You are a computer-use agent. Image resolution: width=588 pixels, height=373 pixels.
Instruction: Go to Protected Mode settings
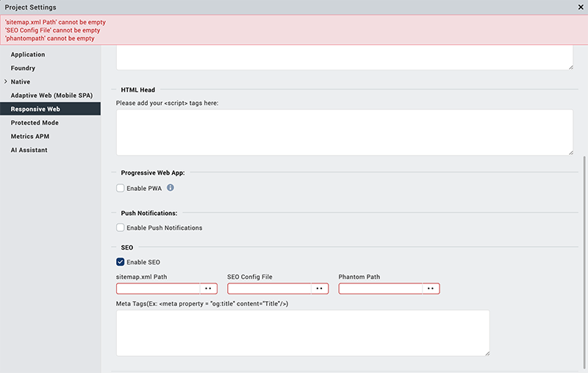pos(35,123)
